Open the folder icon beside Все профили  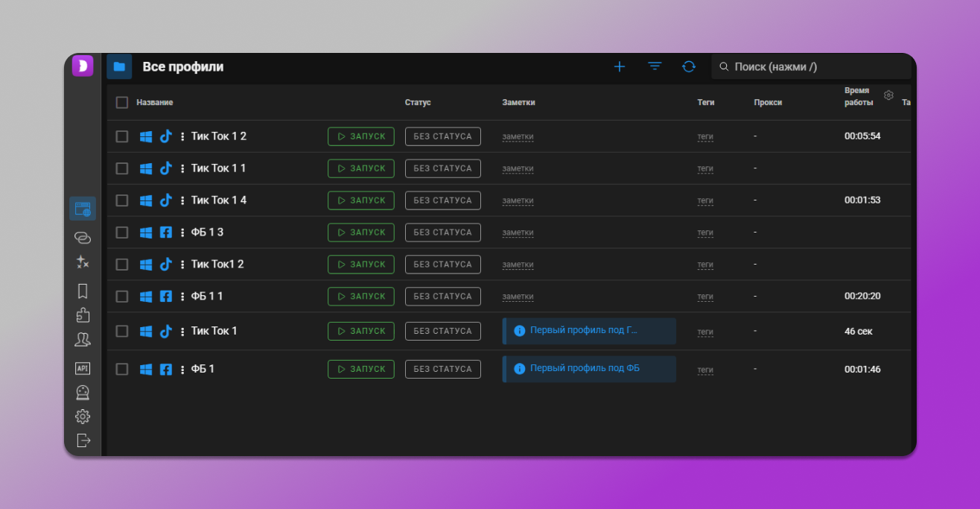click(119, 66)
